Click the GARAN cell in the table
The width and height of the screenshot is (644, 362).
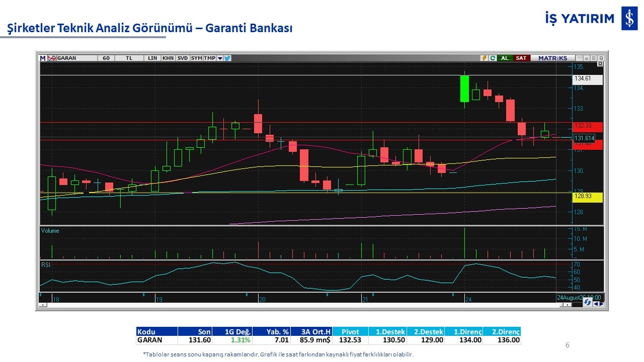click(157, 340)
